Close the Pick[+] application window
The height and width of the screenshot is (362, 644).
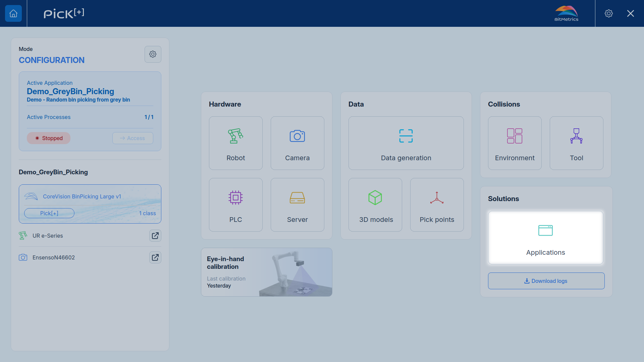pyautogui.click(x=631, y=13)
